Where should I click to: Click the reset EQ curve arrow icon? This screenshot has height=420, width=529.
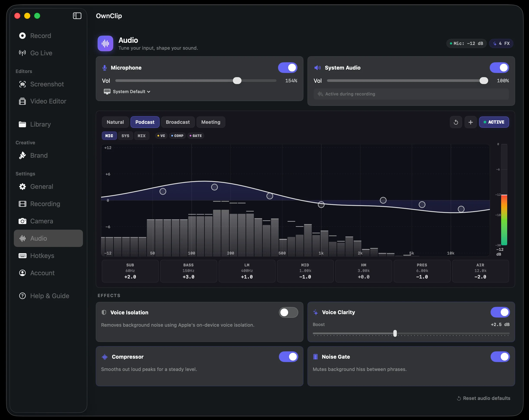[456, 122]
